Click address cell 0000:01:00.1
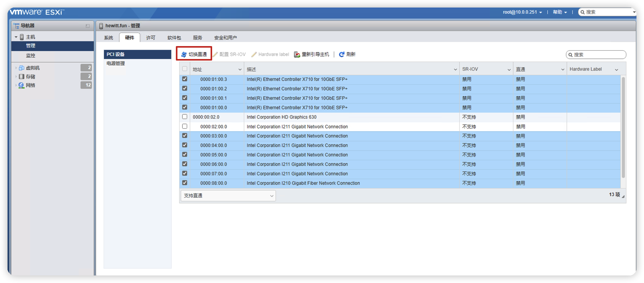The image size is (644, 283). pyautogui.click(x=213, y=98)
